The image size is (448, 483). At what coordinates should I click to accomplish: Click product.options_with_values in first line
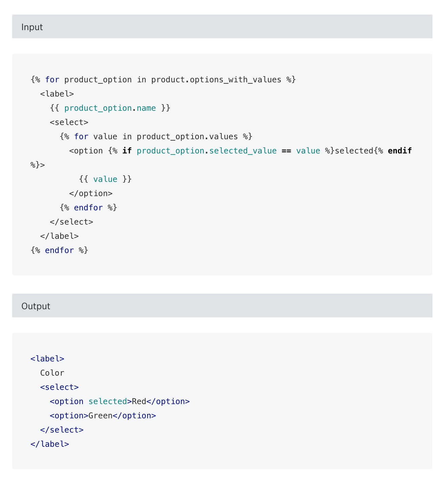pos(216,80)
